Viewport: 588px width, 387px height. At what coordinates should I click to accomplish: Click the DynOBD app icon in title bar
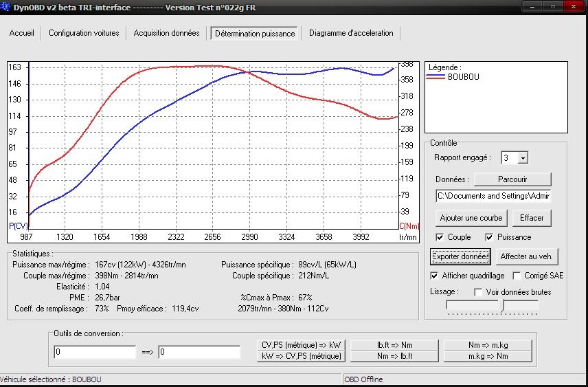(5, 7)
